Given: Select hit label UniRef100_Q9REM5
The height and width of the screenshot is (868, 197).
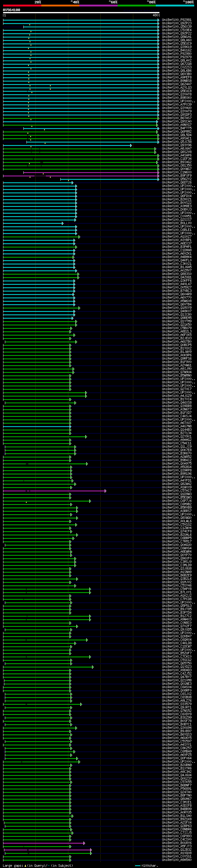Looking at the screenshot, I should click(177, 318).
